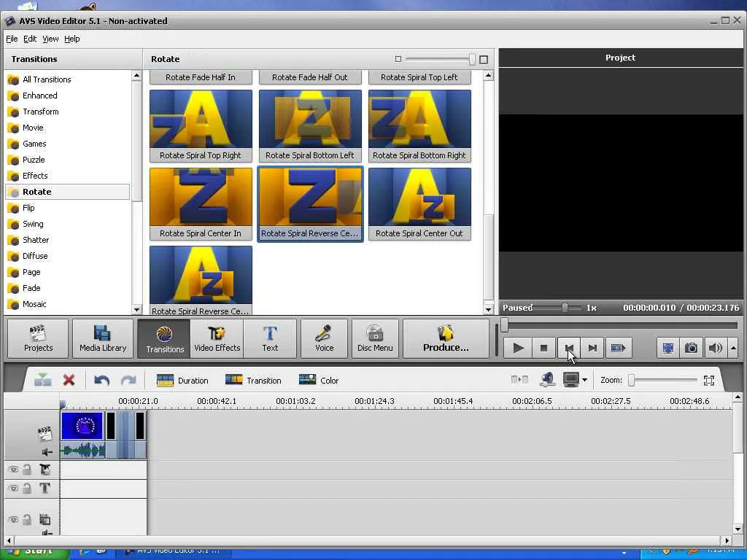Image resolution: width=747 pixels, height=560 pixels.
Task: Expand the volume control arrow
Action: [733, 348]
